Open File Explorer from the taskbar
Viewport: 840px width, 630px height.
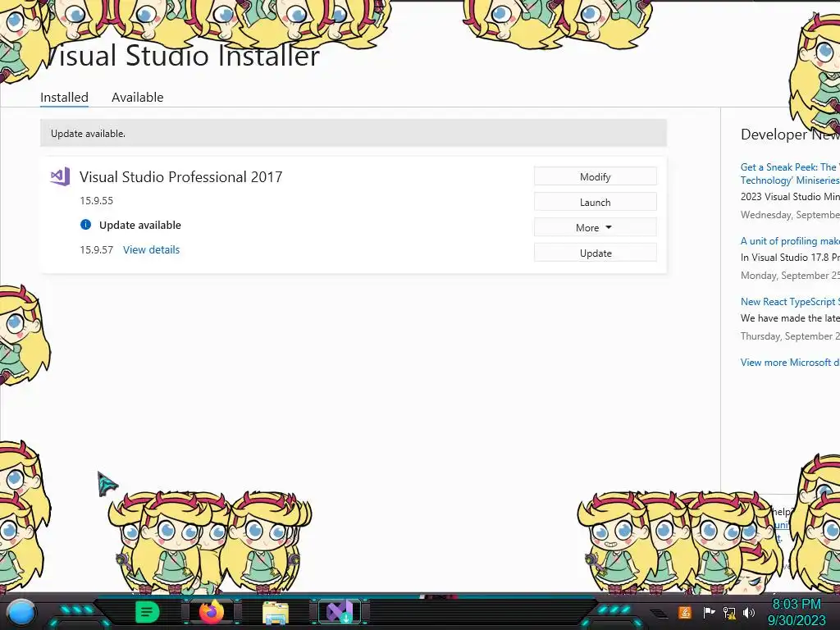[x=276, y=612]
